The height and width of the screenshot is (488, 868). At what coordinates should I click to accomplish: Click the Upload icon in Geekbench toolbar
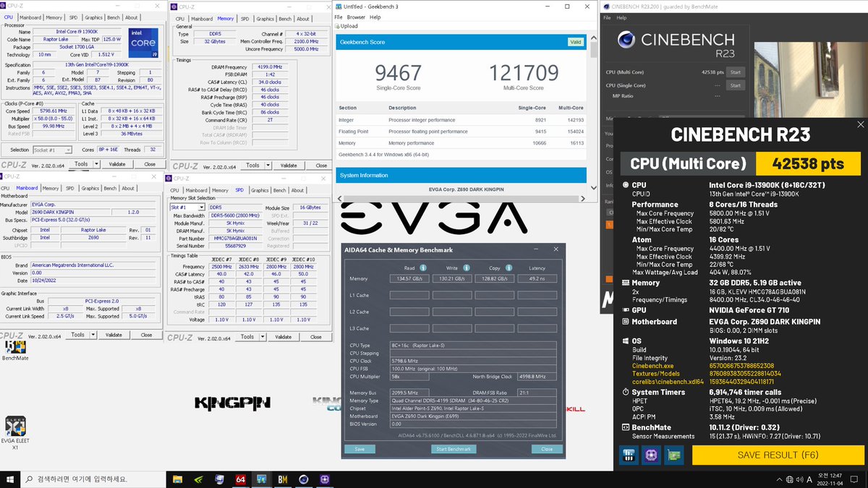(348, 26)
